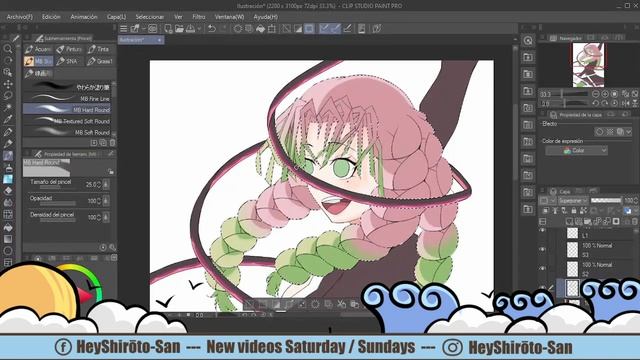
Task: Delete sub tool with trash icon
Action: [x=112, y=142]
